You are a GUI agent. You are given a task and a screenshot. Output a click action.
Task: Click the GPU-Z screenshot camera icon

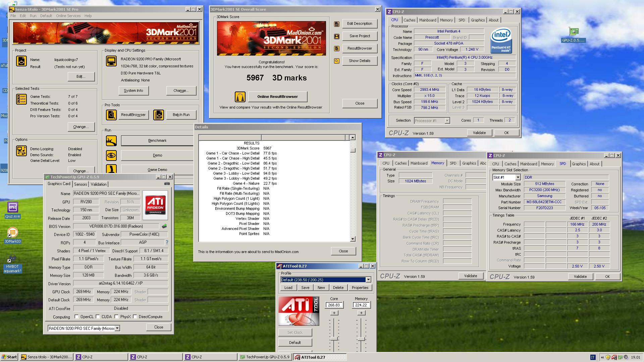pos(167,184)
